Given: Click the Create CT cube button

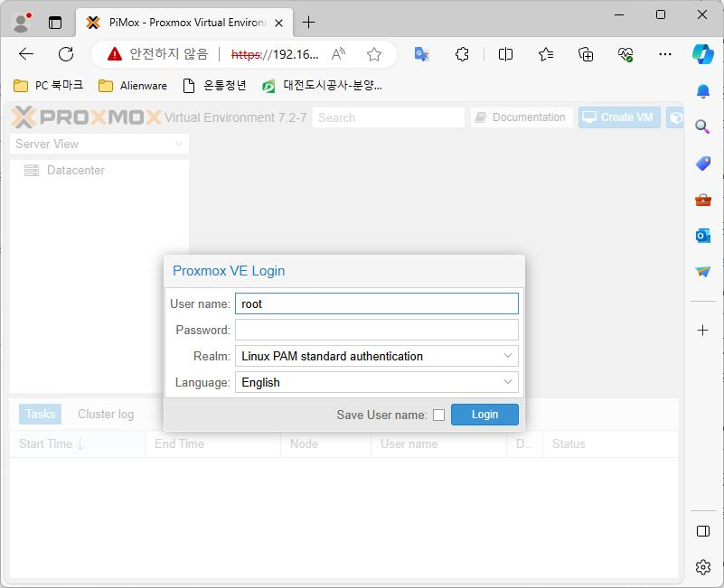Looking at the screenshot, I should [x=674, y=117].
